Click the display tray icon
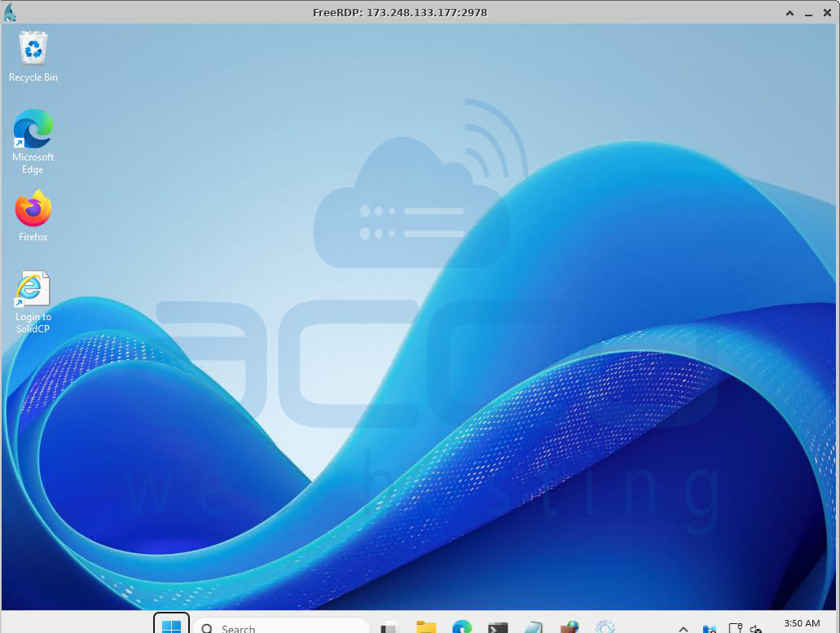Image resolution: width=840 pixels, height=633 pixels. pyautogui.click(x=735, y=627)
